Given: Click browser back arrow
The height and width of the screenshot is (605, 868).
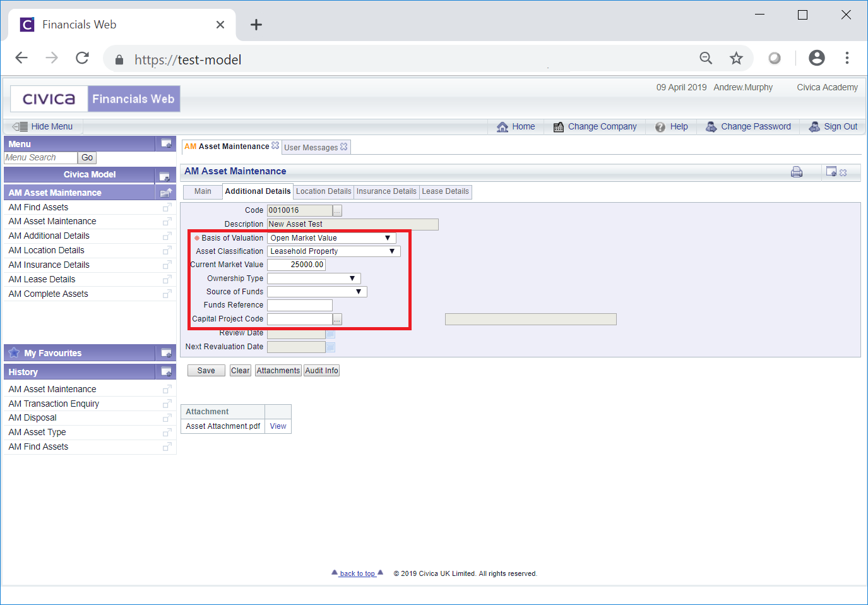Looking at the screenshot, I should coord(21,58).
